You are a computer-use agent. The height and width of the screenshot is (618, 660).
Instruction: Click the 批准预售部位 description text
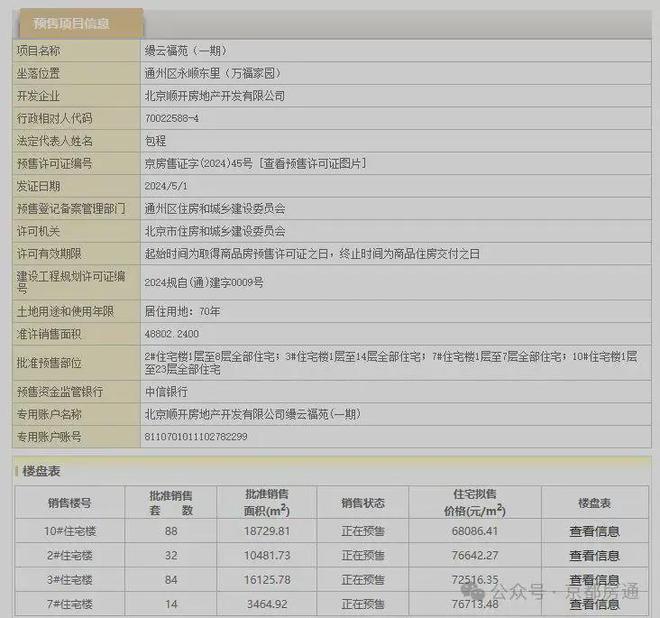click(391, 363)
